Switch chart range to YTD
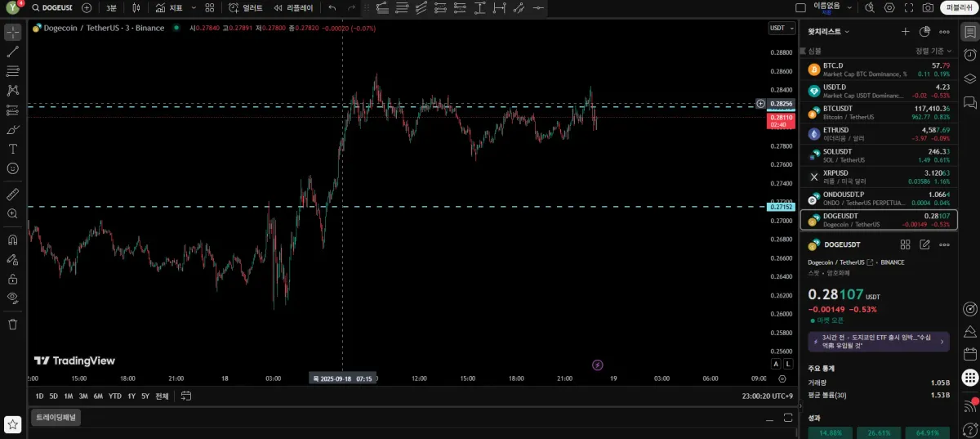The height and width of the screenshot is (439, 980). coord(114,396)
